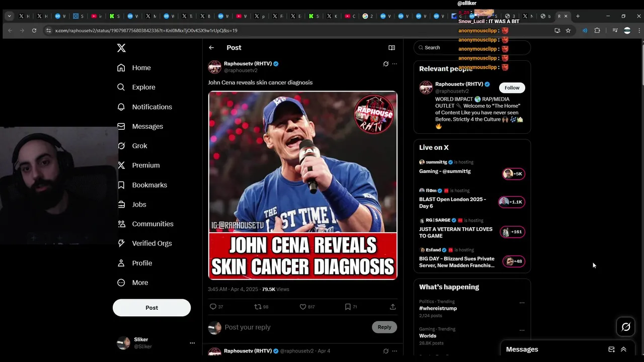Open Raphousetv profile avatar on post

coord(215,67)
